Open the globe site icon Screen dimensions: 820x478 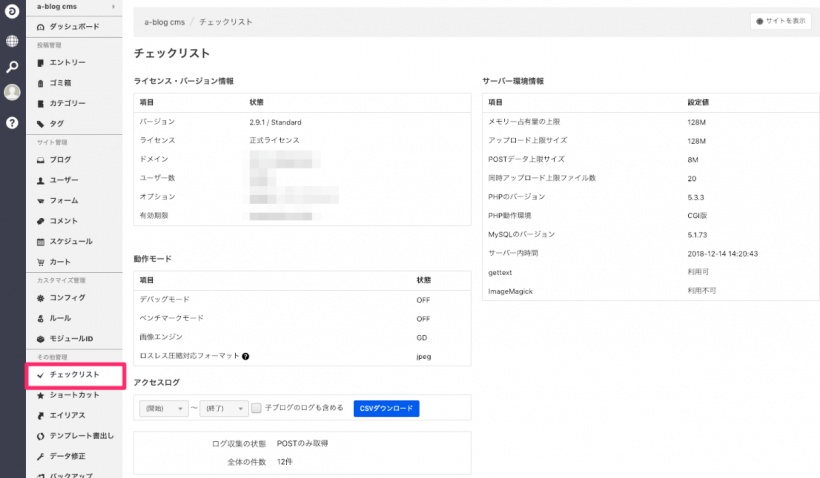pos(12,41)
